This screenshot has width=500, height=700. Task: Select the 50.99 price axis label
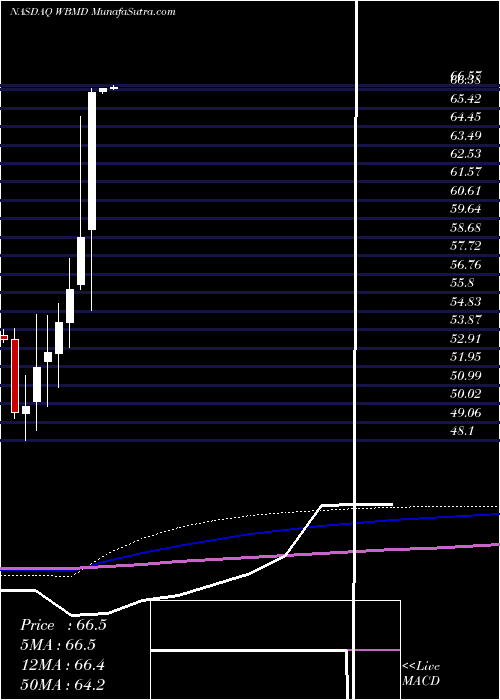point(466,376)
